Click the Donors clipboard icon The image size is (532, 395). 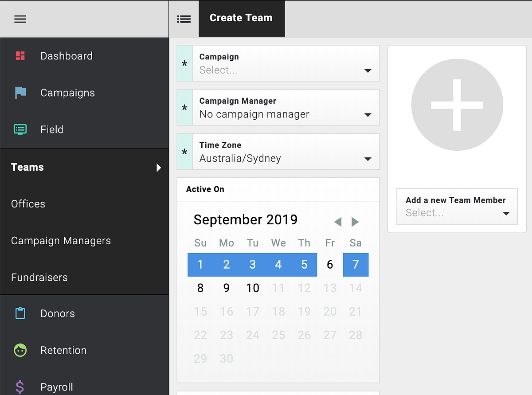(x=20, y=313)
